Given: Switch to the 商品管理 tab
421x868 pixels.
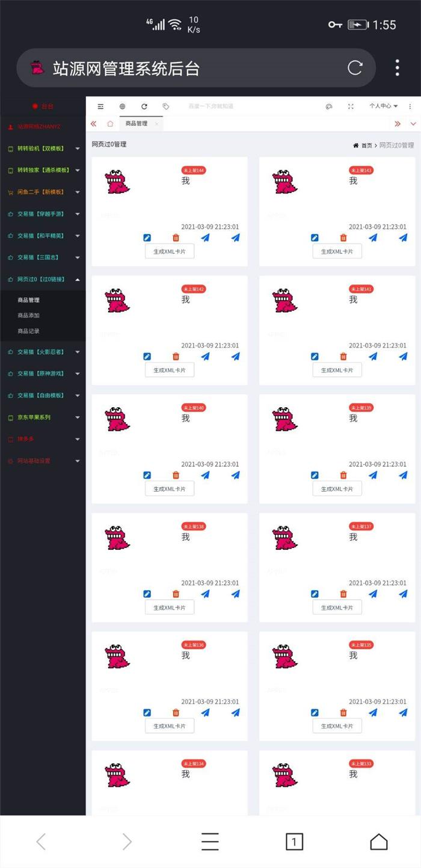Looking at the screenshot, I should 136,124.
